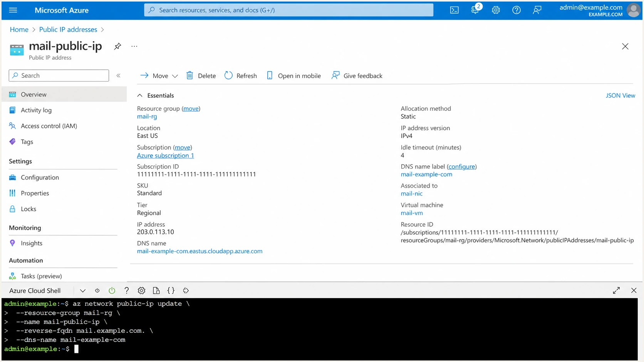Open the mail-vm virtual machine link
Screen dimensions: 644x362
pos(412,213)
